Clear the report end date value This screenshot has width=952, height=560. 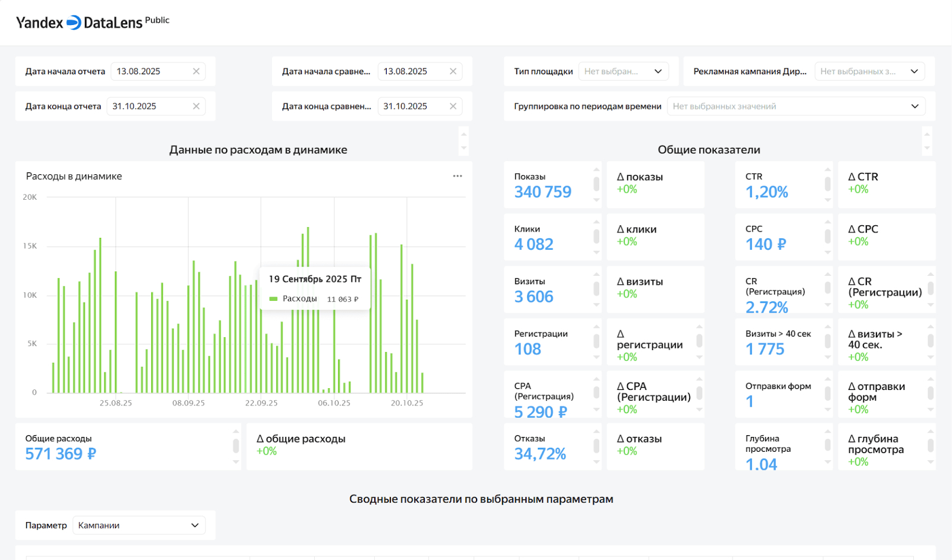pyautogui.click(x=196, y=106)
